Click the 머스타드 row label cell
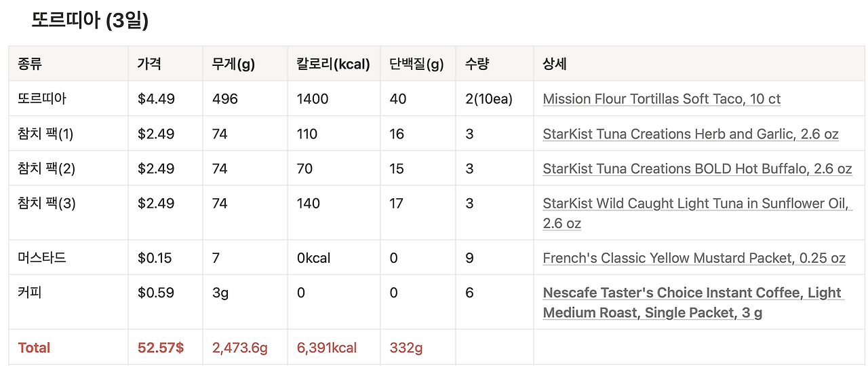This screenshot has height=366, width=868. (42, 258)
